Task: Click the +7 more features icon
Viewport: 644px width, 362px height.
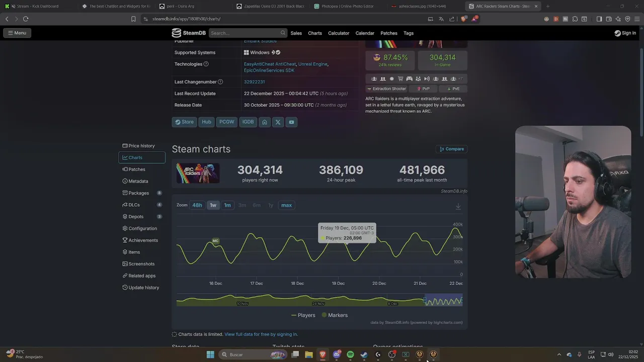Action: [x=461, y=79]
